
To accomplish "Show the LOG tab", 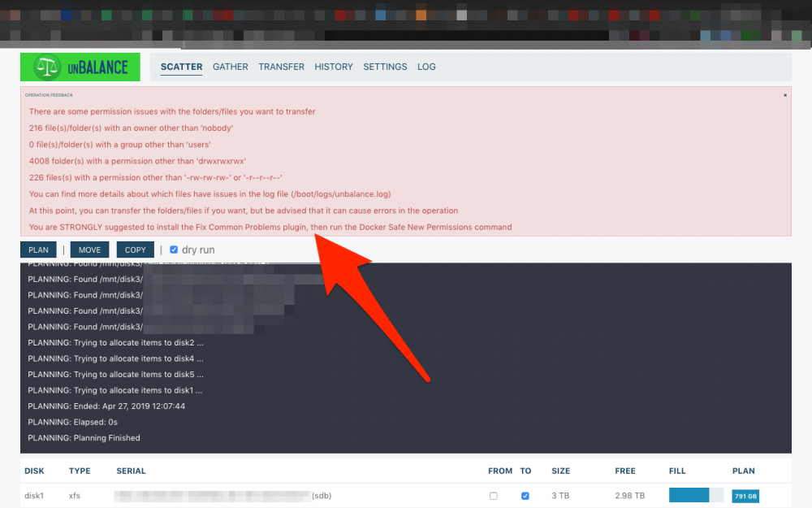I will coord(426,67).
